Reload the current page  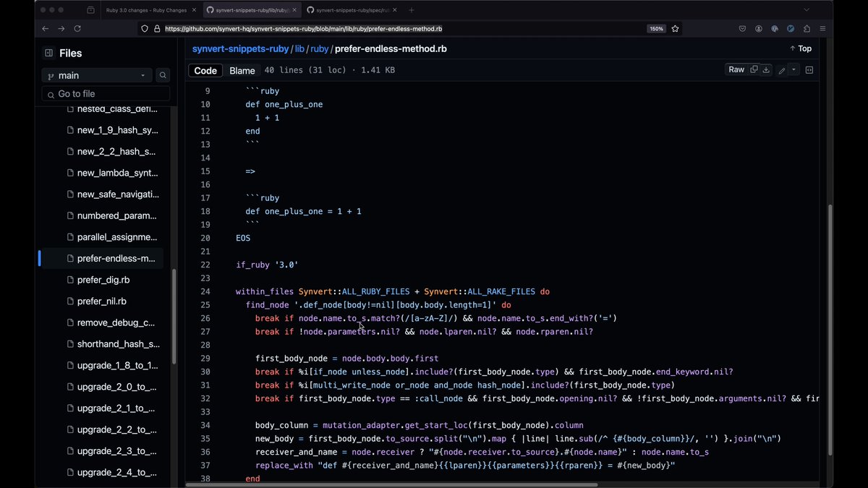click(77, 29)
